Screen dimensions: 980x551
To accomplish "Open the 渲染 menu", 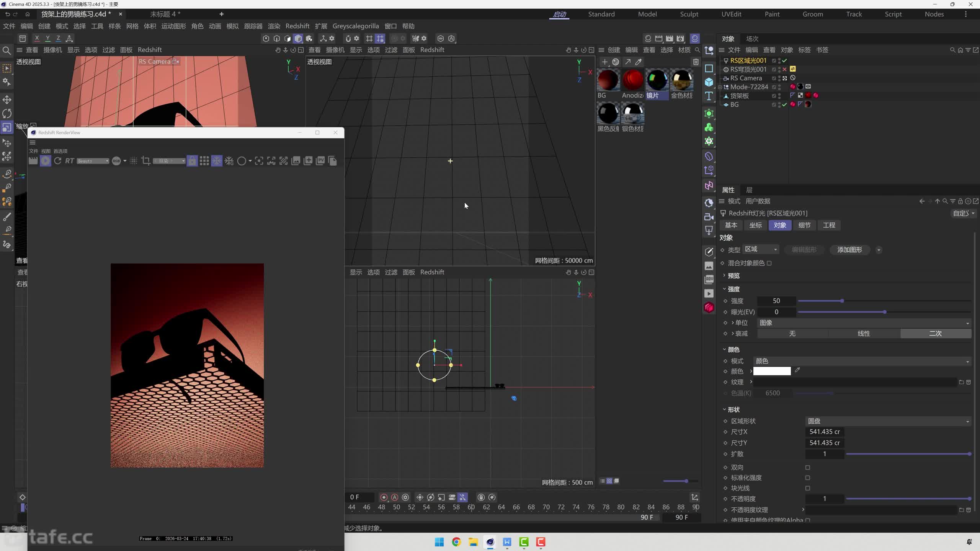I will 274,26.
